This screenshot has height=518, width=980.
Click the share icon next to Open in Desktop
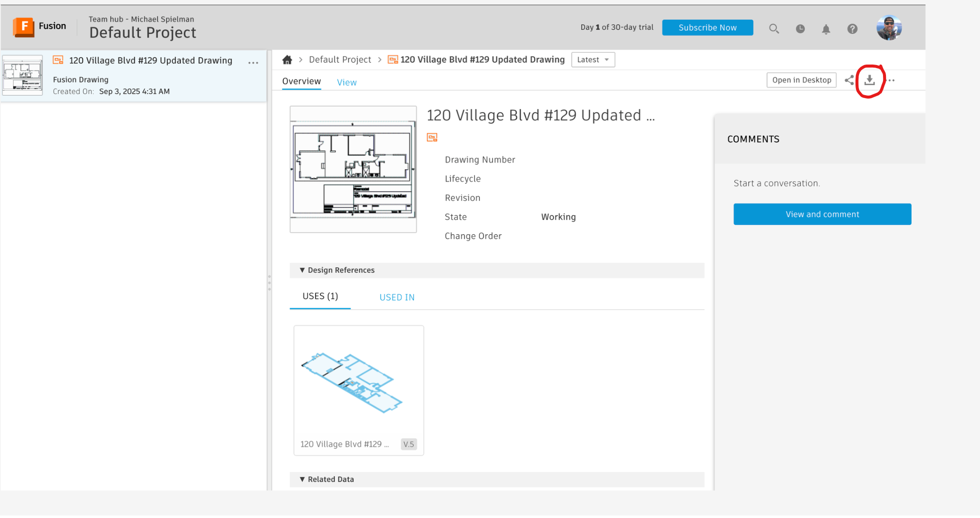[849, 80]
